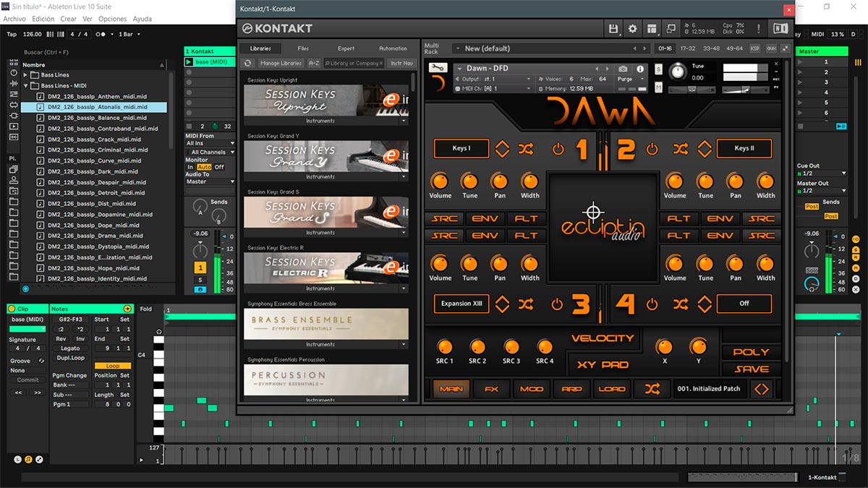Toggle the track 1 activator button

(x=200, y=267)
